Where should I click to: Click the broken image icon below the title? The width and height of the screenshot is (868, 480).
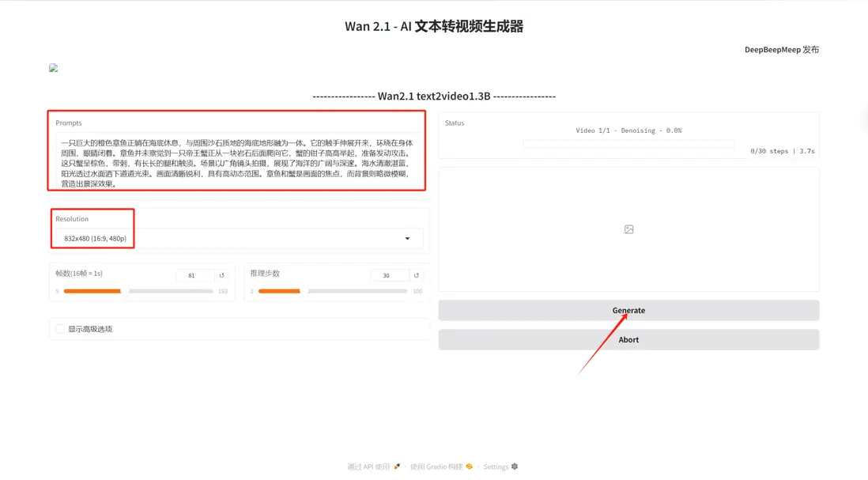click(x=53, y=68)
